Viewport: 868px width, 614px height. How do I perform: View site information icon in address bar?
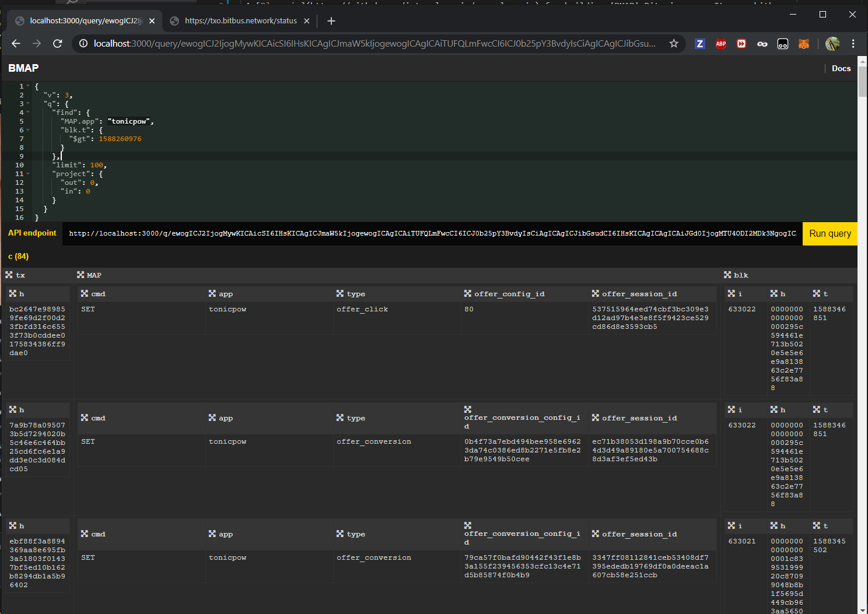click(83, 44)
